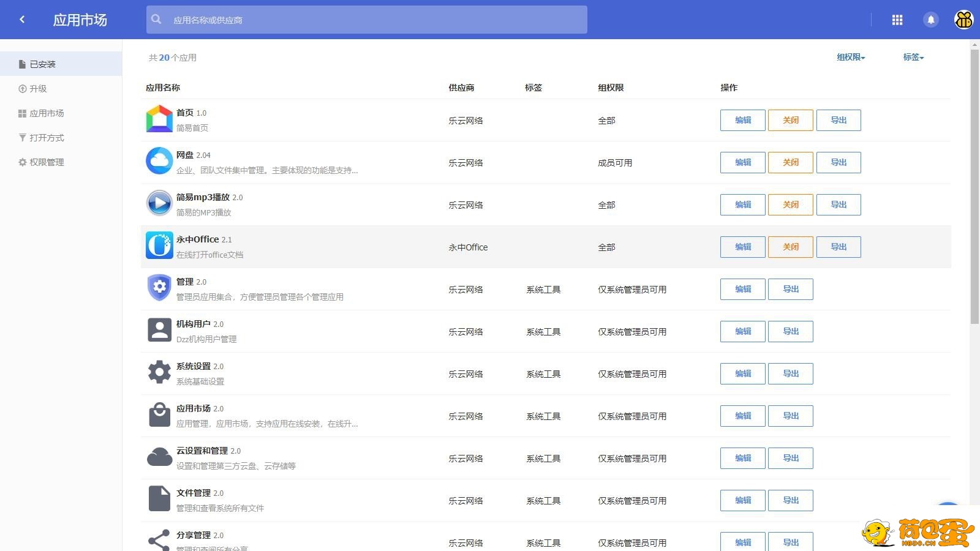Image resolution: width=980 pixels, height=551 pixels.
Task: Export the 应用市场 app row
Action: (x=790, y=416)
